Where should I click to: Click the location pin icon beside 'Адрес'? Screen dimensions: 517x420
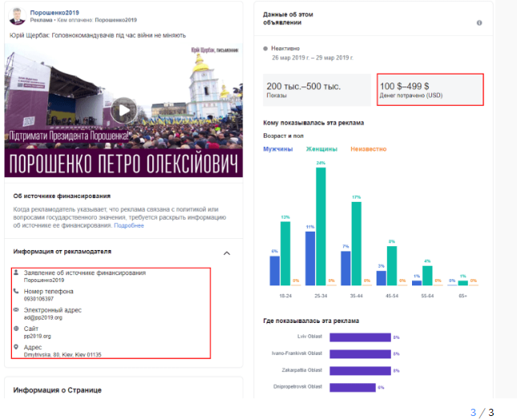pos(17,346)
